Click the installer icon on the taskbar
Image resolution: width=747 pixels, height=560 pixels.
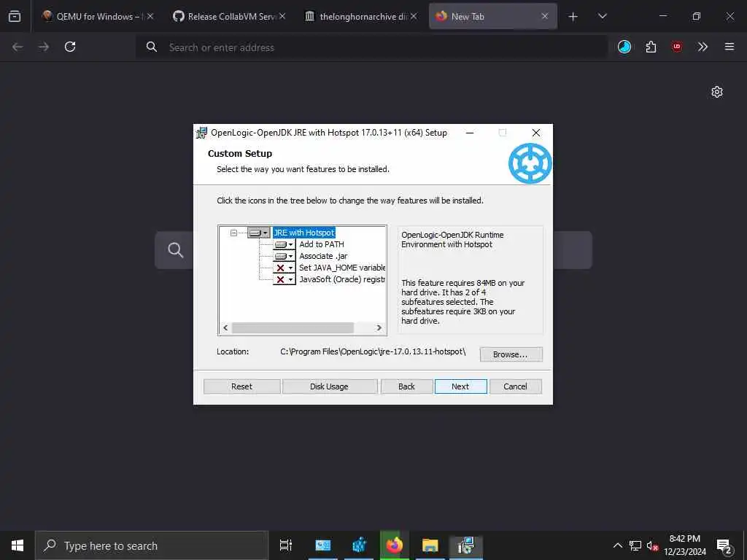(466, 545)
